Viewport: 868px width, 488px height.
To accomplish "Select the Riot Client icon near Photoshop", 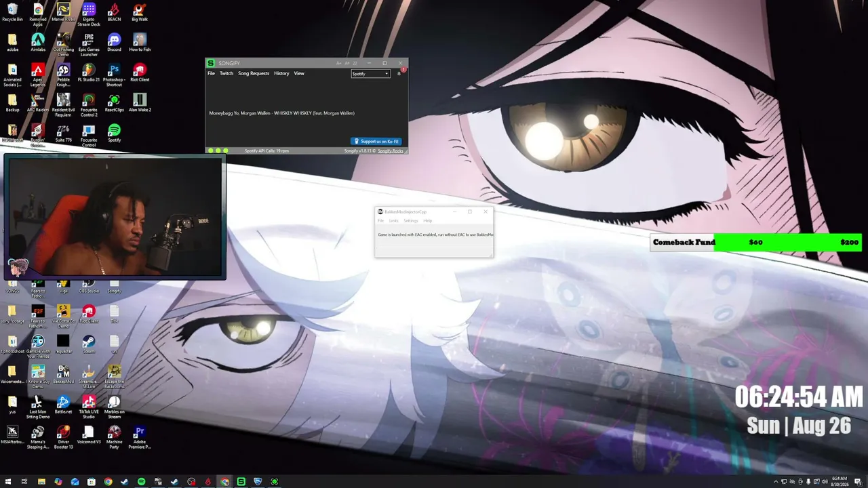I will point(140,73).
